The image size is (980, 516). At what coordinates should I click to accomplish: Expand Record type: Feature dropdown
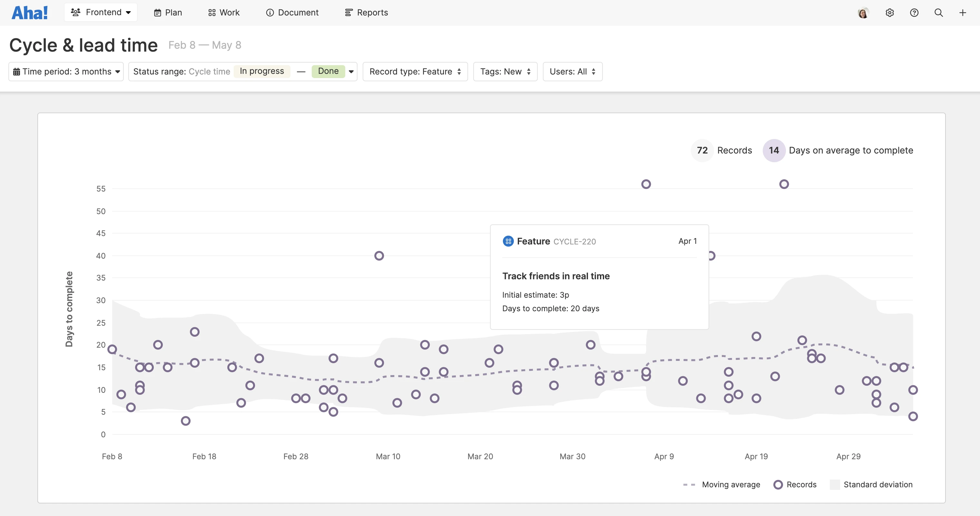point(415,72)
